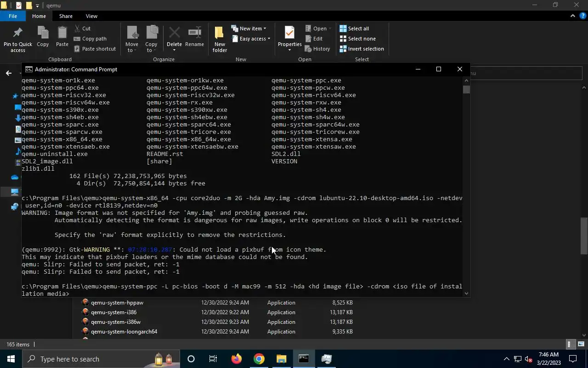Click the Rename ribbon icon
588x368 pixels.
(194, 37)
